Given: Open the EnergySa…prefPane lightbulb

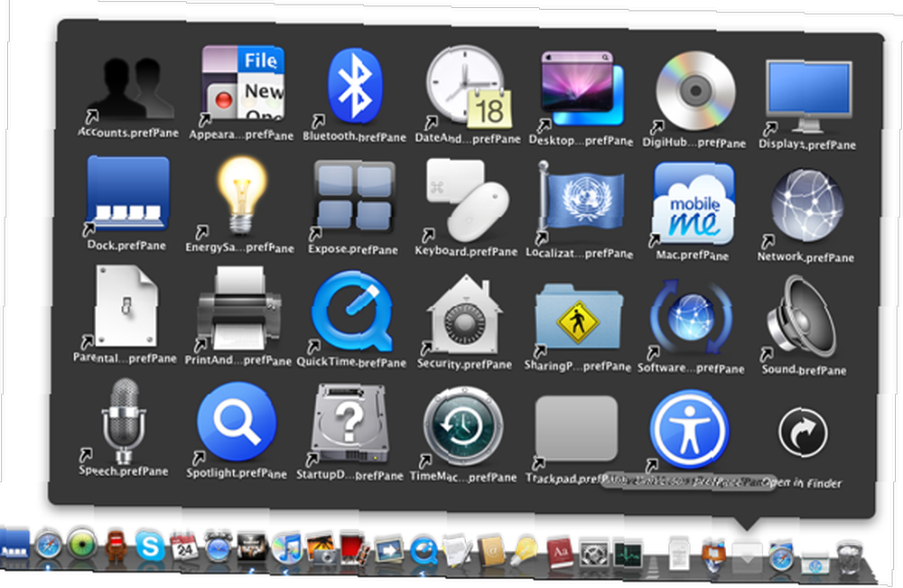Looking at the screenshot, I should click(242, 196).
